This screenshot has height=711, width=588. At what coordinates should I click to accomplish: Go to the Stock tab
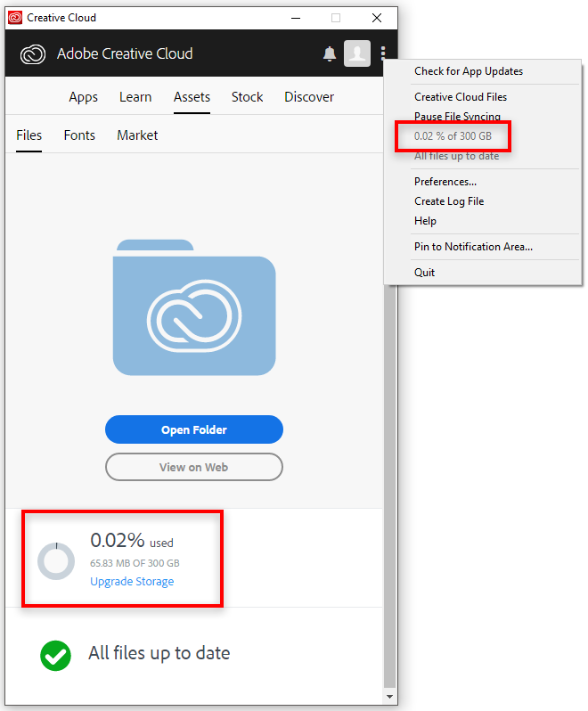(247, 97)
